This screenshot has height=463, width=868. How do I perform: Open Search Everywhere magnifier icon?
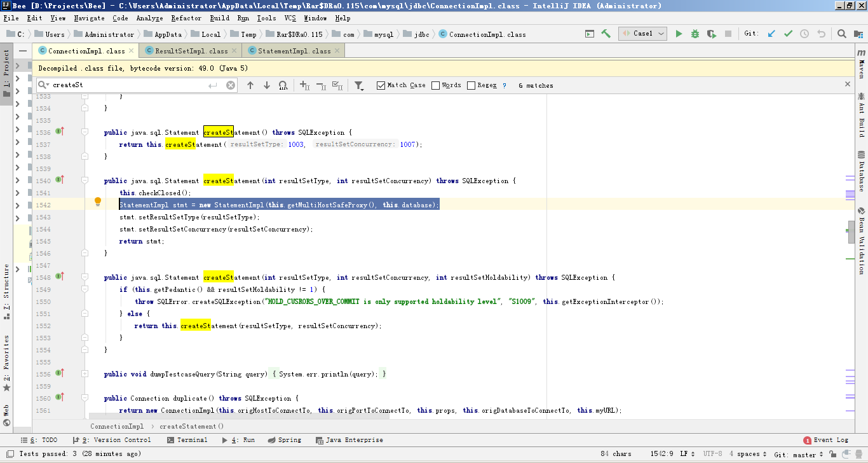click(x=841, y=34)
